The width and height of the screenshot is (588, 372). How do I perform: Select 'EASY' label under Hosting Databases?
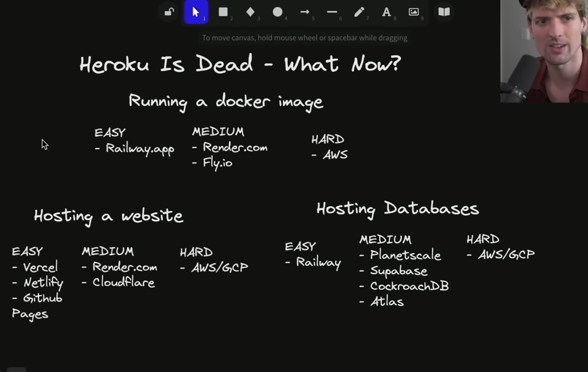[300, 247]
